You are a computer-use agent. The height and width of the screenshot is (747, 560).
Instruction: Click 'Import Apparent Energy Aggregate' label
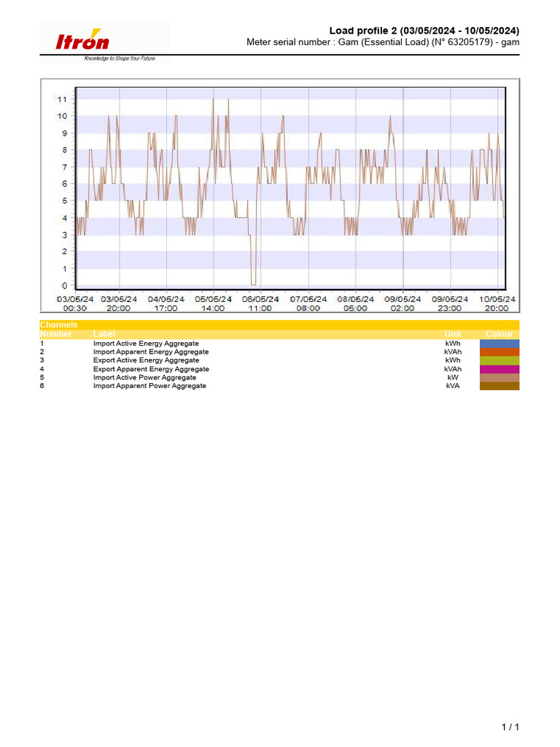point(151,352)
